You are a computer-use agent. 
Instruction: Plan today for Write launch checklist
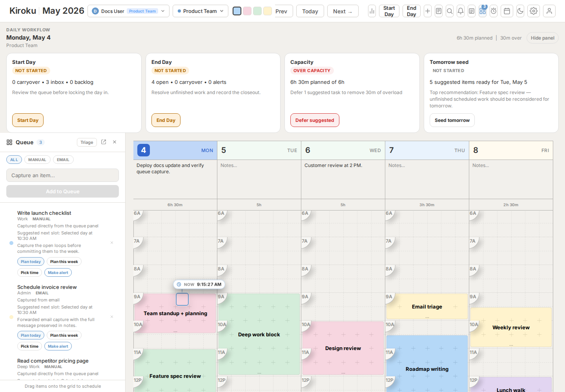pyautogui.click(x=31, y=261)
